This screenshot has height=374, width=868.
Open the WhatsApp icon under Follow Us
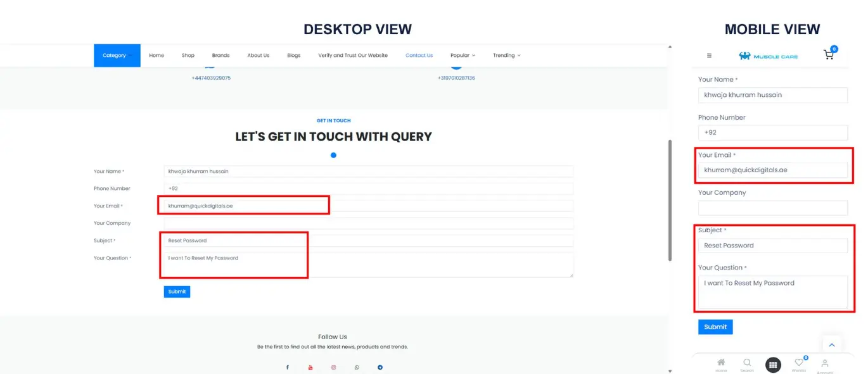[x=357, y=367]
